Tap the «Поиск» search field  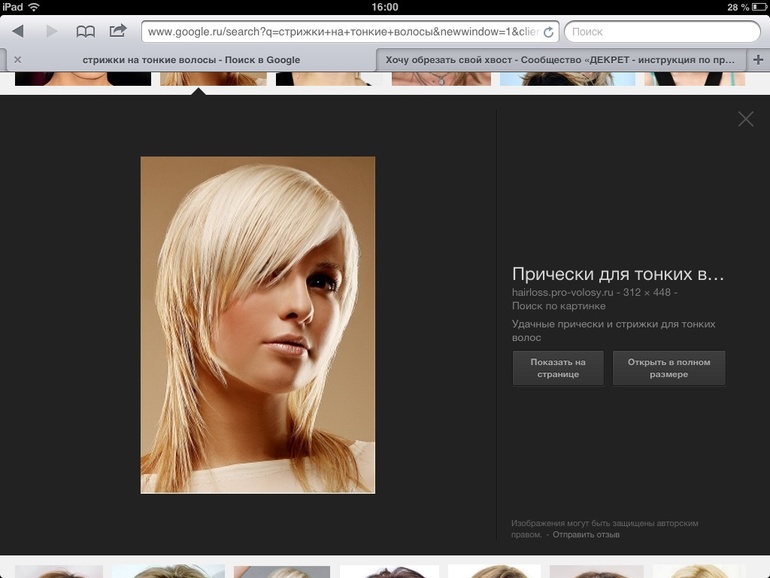[x=661, y=32]
